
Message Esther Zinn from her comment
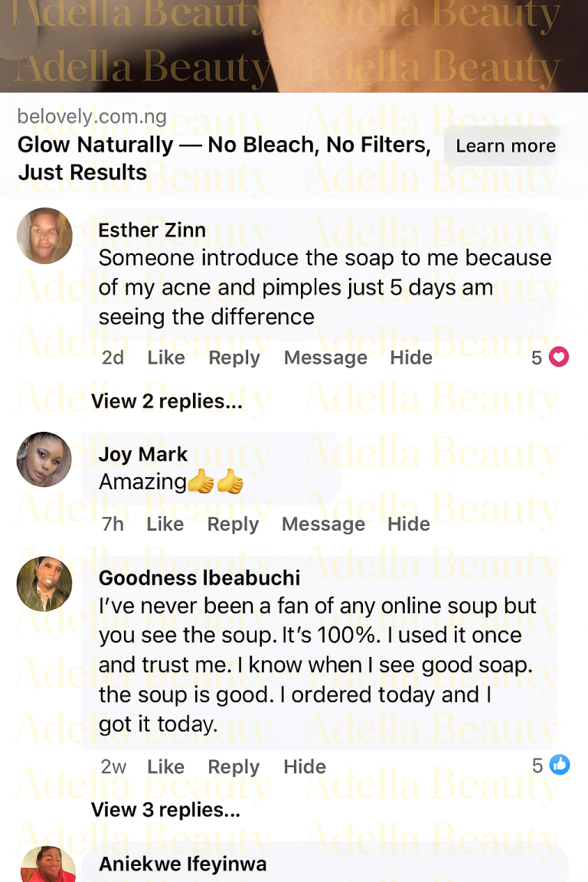325,358
